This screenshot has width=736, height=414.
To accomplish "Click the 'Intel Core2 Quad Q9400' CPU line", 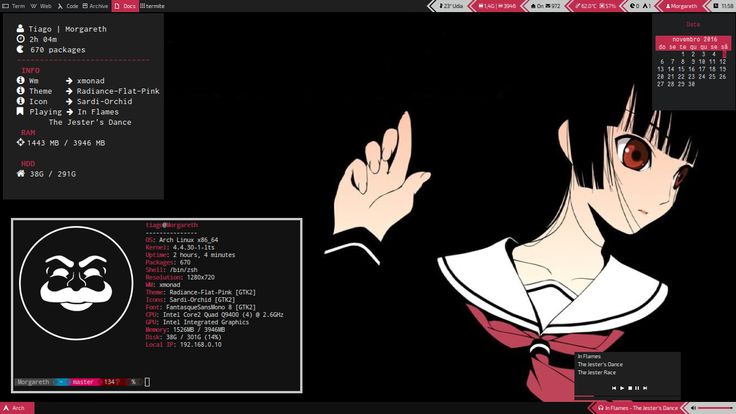I will [215, 314].
